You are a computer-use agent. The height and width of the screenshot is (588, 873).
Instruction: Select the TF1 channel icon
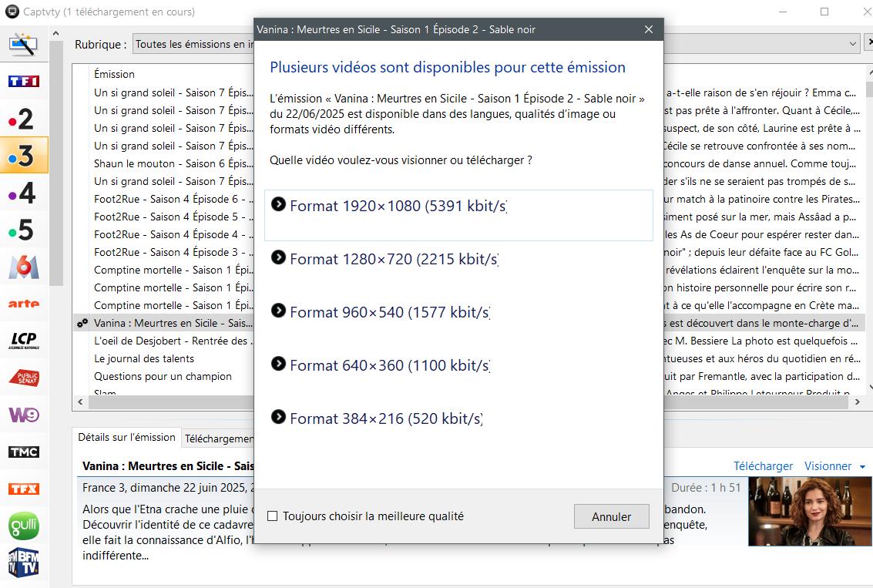(x=23, y=82)
